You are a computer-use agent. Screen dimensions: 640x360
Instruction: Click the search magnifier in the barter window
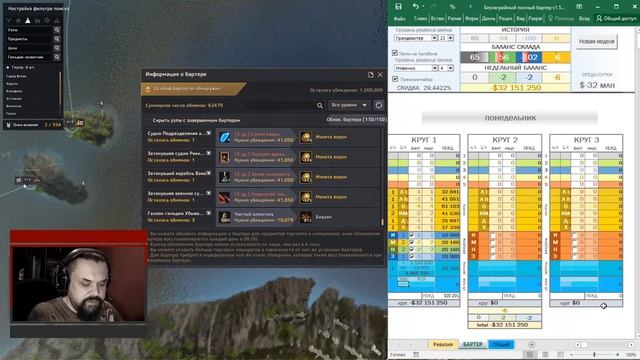(320, 106)
